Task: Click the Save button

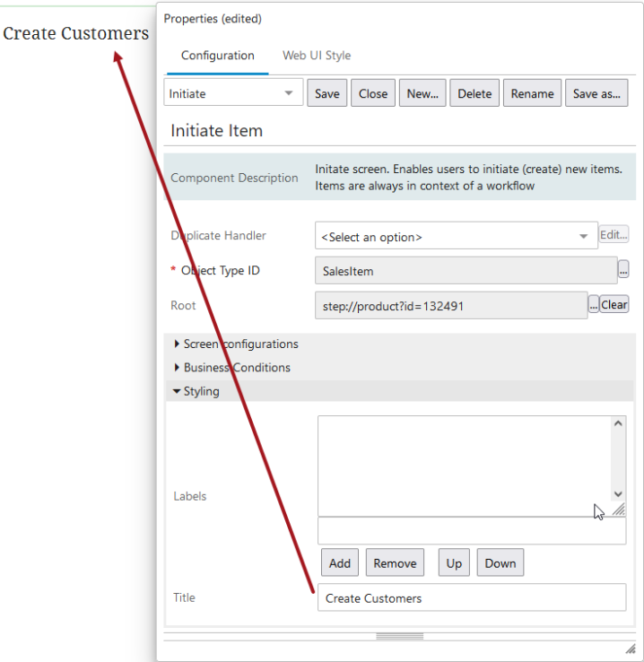Action: (327, 93)
